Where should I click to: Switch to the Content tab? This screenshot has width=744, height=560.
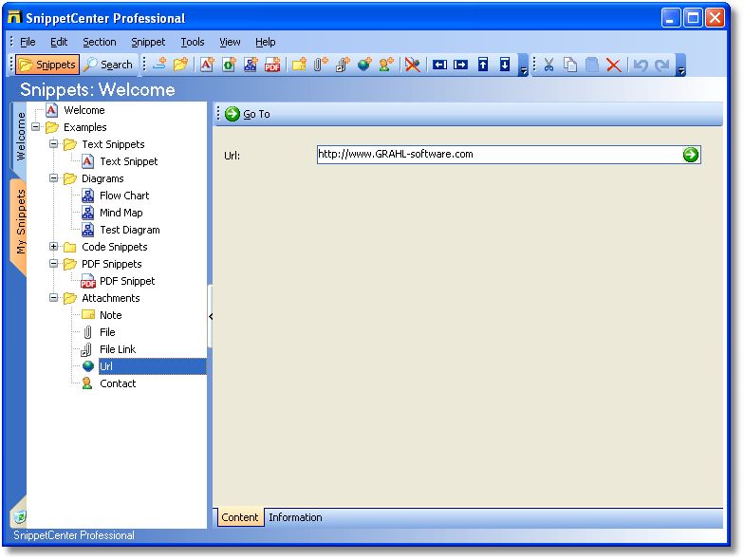240,517
